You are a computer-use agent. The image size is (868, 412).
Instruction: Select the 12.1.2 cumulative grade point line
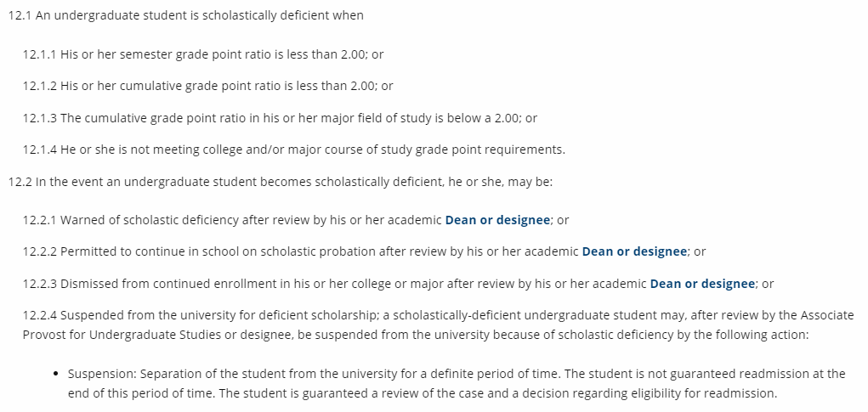coord(208,86)
